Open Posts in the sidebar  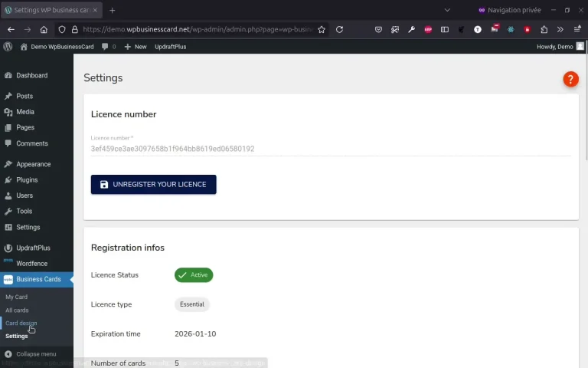[24, 96]
